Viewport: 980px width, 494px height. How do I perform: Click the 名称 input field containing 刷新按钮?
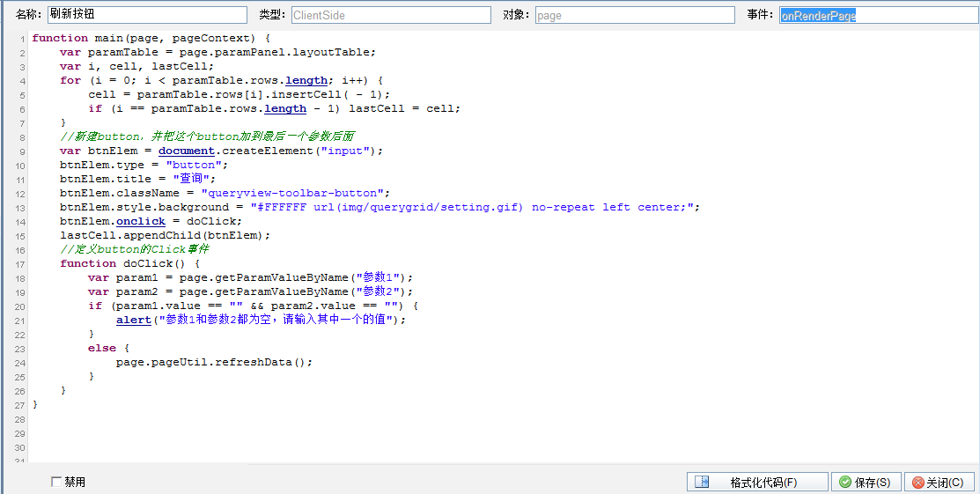[148, 15]
